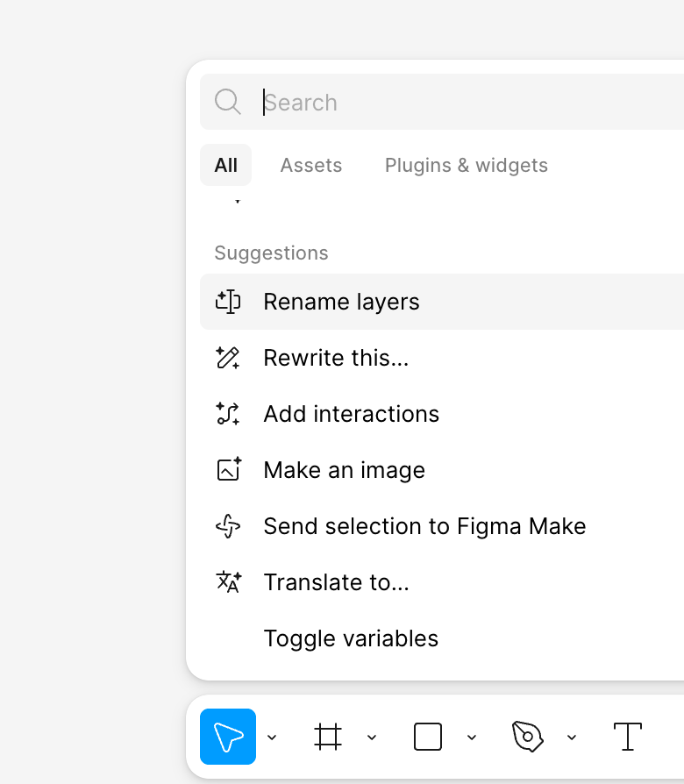
Task: Select Toggle variables command
Action: point(442,638)
